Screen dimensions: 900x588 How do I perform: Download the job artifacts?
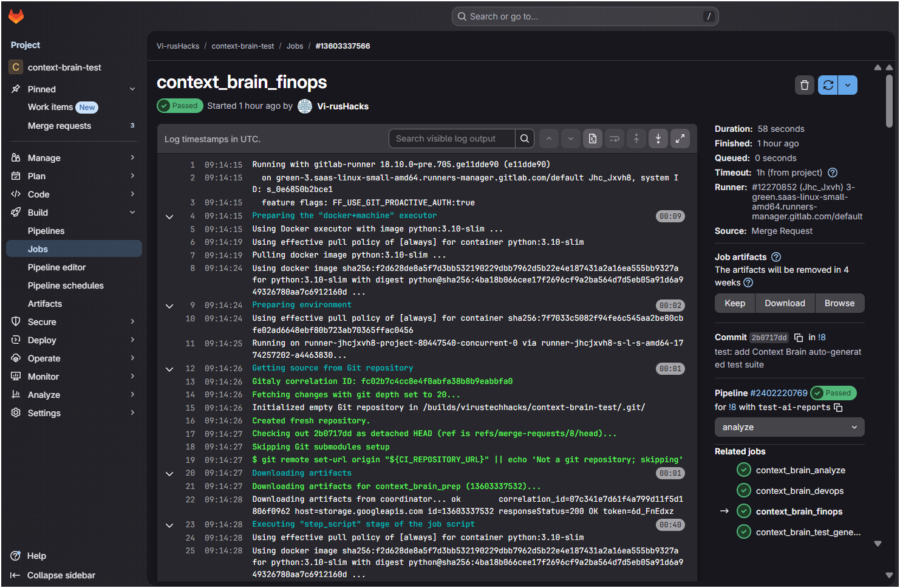(785, 303)
